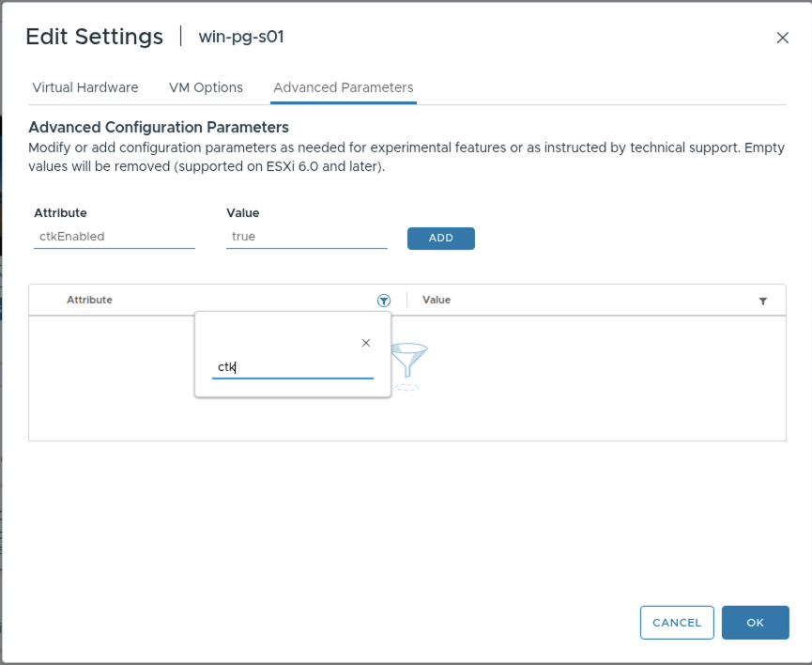812x665 pixels.
Task: Focus the Attribute input with ctkEnabled
Action: coord(115,237)
